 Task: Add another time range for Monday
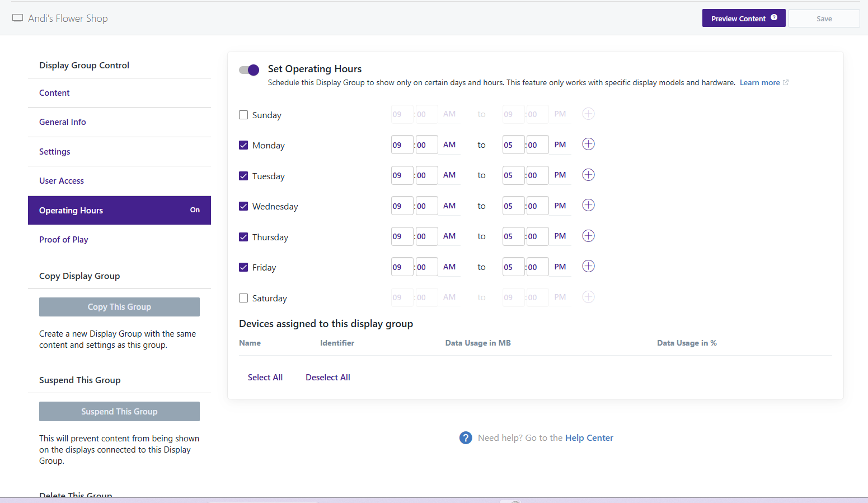[588, 144]
